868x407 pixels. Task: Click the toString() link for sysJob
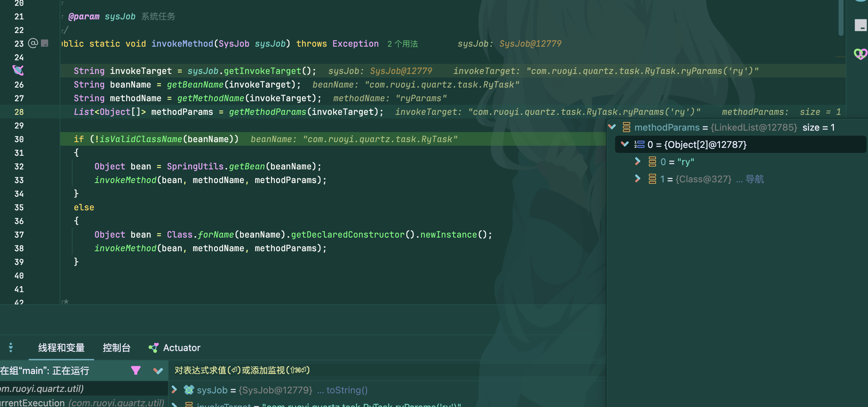click(347, 390)
